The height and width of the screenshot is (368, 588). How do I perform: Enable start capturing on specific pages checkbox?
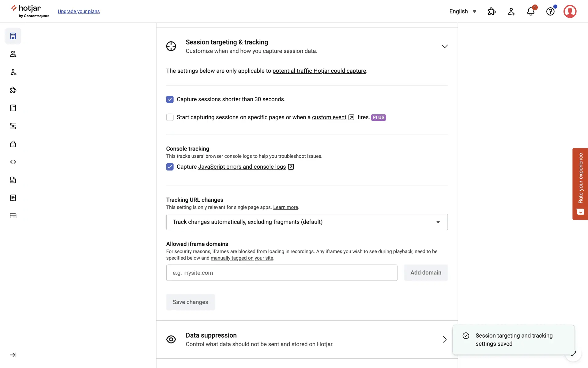tap(170, 117)
